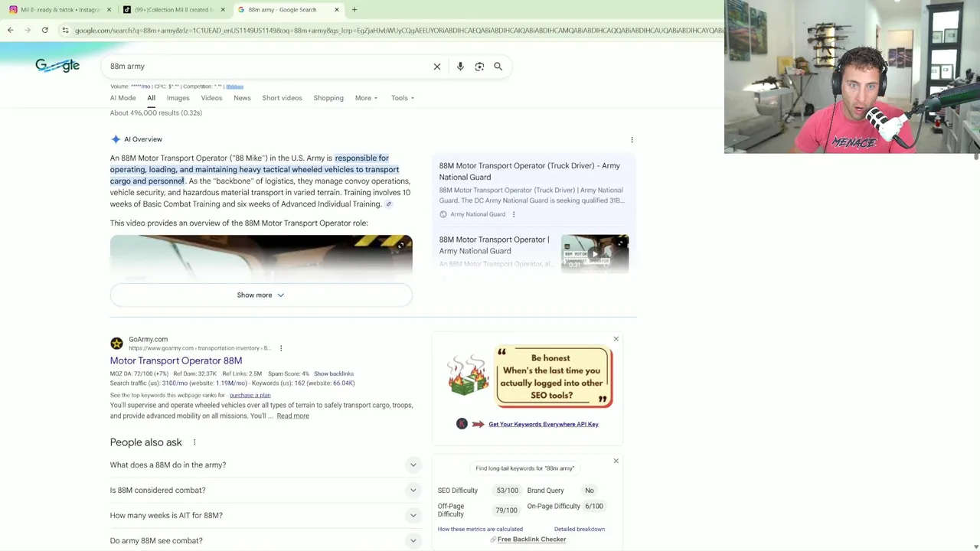980x551 pixels.
Task: Click link icon after AI overview paragraph
Action: pyautogui.click(x=388, y=204)
